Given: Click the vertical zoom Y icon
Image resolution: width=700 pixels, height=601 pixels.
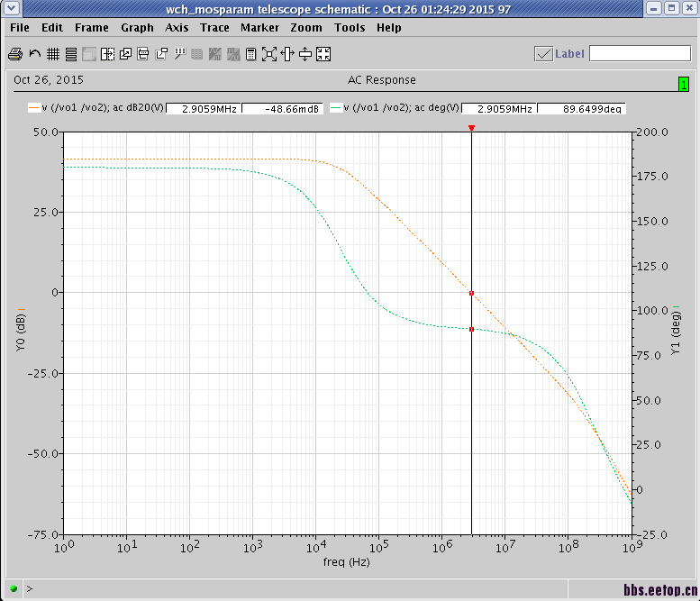Looking at the screenshot, I should [305, 54].
